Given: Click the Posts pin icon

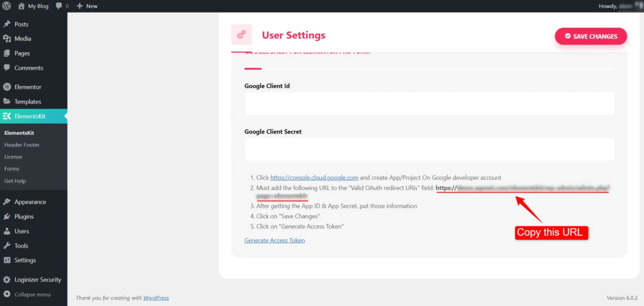Looking at the screenshot, I should [7, 24].
